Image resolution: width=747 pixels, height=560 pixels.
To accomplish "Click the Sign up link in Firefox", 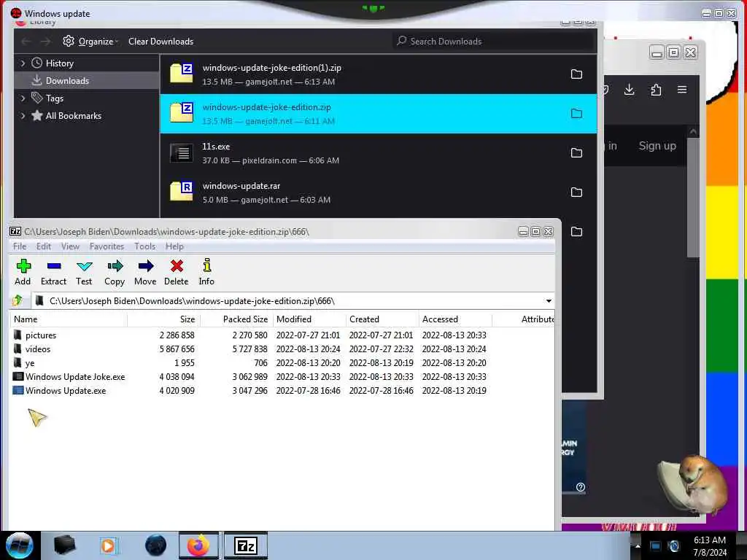I will click(x=657, y=146).
